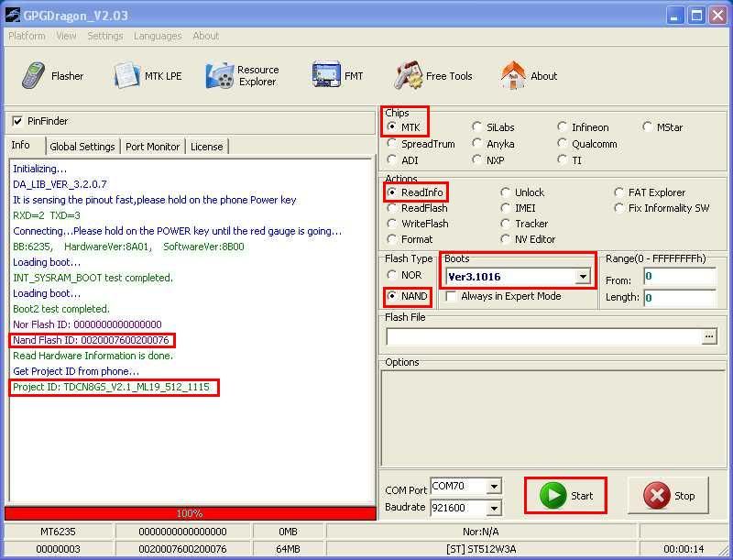Click the 64MB status bar cell

288,549
